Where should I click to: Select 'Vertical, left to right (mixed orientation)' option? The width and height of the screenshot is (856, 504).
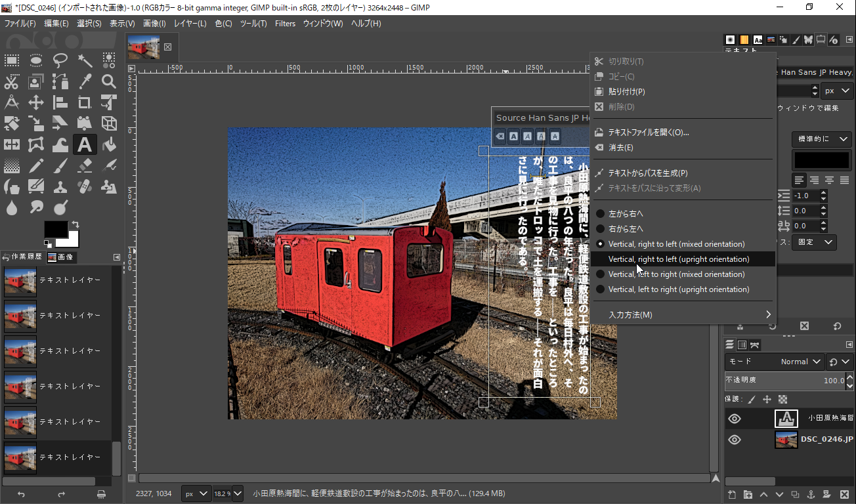[676, 274]
